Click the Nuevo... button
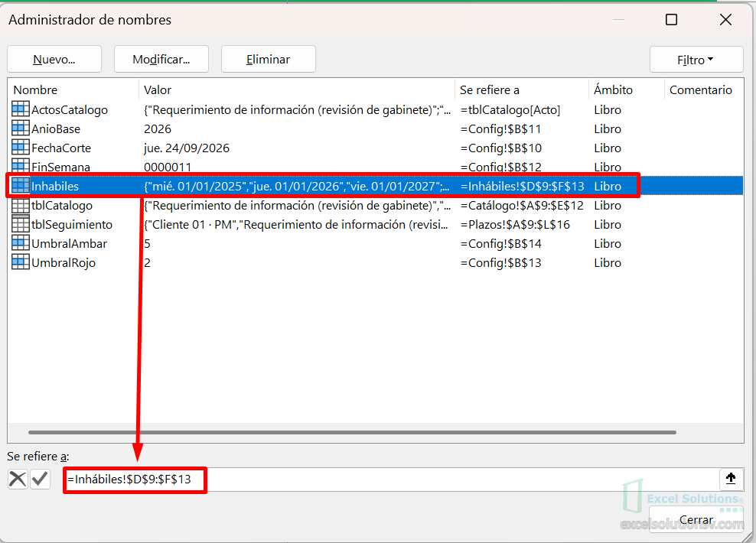Image resolution: width=756 pixels, height=543 pixels. (x=54, y=59)
